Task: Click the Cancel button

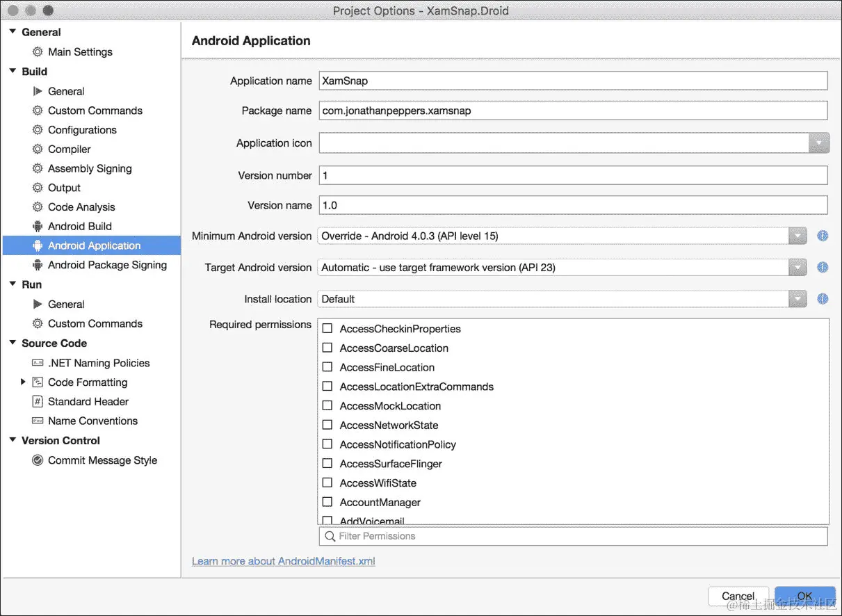Action: [738, 596]
